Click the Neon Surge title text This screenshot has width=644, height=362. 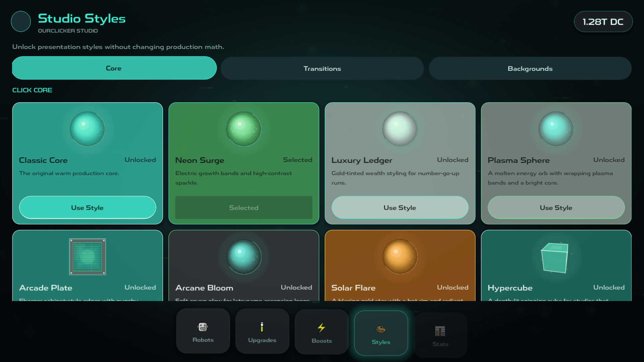tap(200, 160)
